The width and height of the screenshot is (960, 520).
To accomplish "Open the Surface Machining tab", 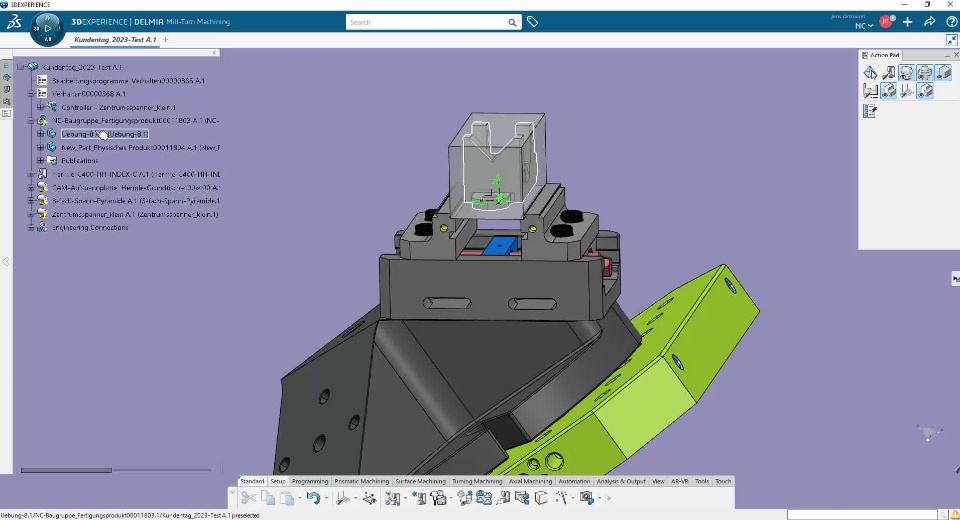I will coord(420,481).
